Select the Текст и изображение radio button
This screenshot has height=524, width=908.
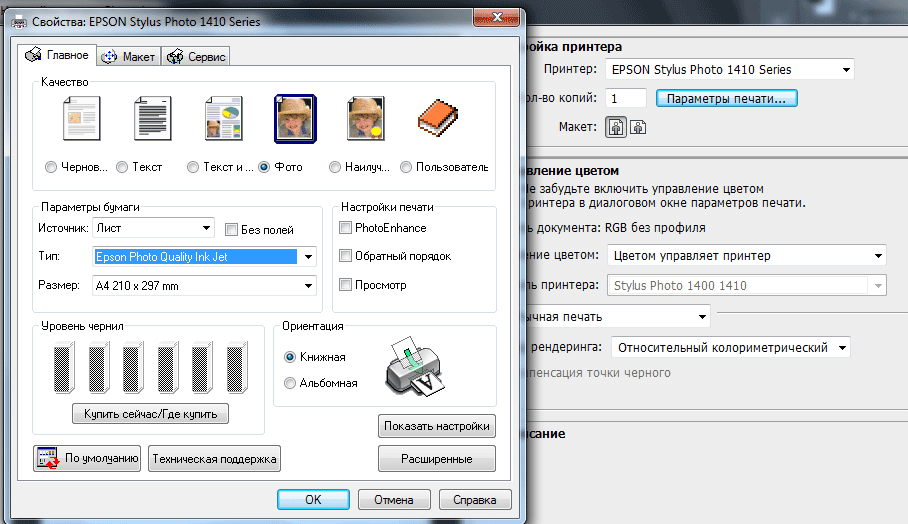coord(193,167)
